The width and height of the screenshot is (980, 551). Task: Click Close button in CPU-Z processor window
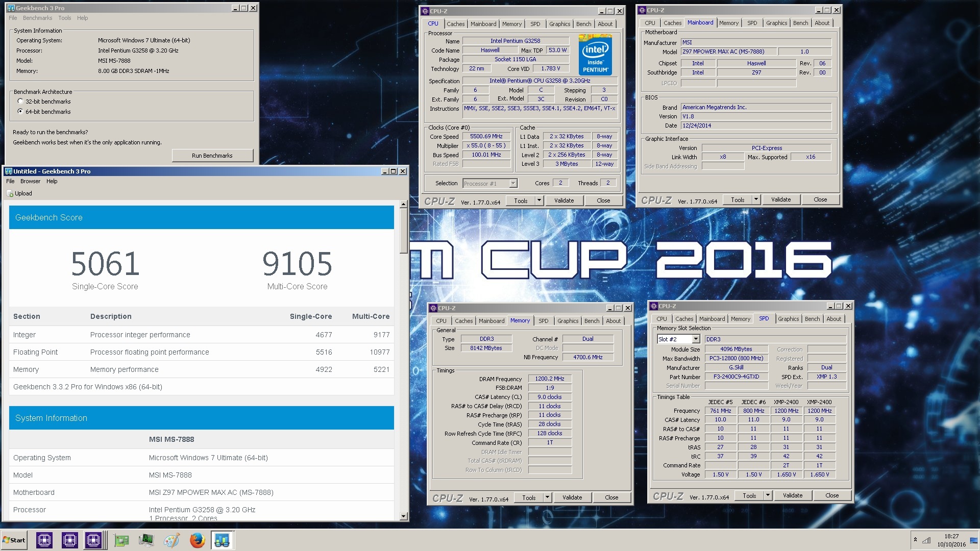603,201
